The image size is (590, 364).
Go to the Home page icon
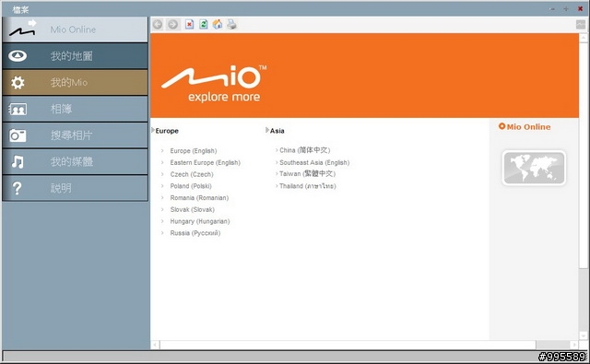click(x=218, y=25)
